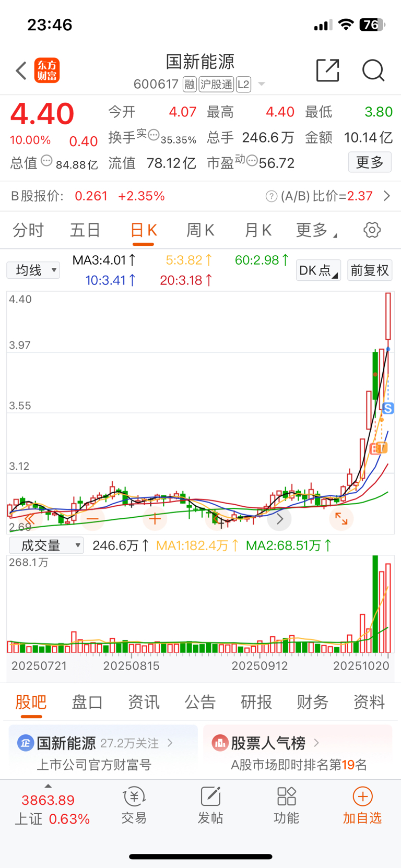Viewport: 401px width, 868px height.
Task: Switch to the 分时 tab
Action: 28,230
